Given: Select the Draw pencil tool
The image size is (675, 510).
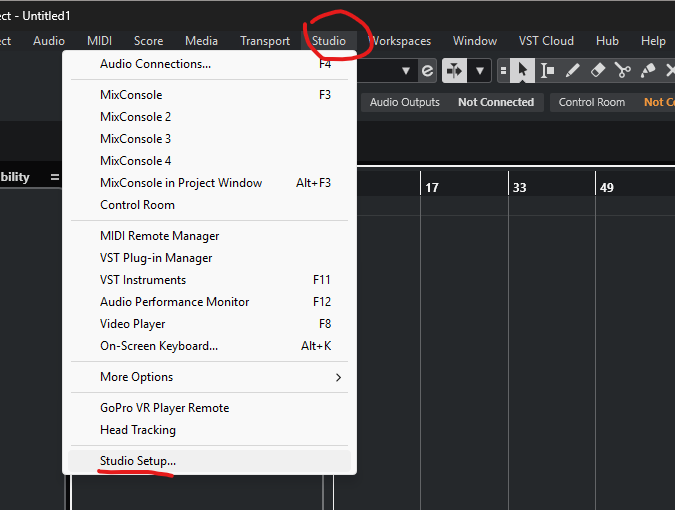Looking at the screenshot, I should click(572, 70).
